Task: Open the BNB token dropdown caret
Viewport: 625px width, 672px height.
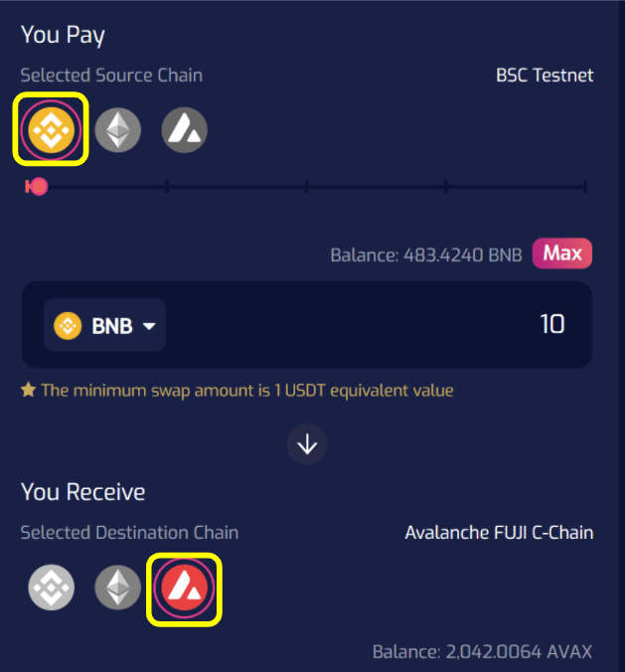Action: pos(149,326)
